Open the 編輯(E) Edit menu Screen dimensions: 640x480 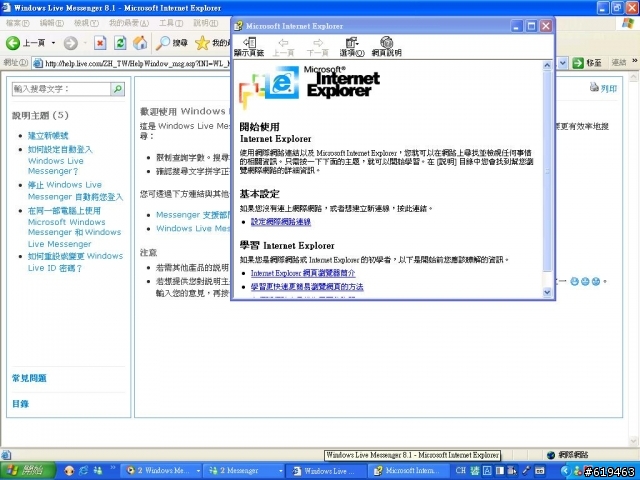pos(51,23)
